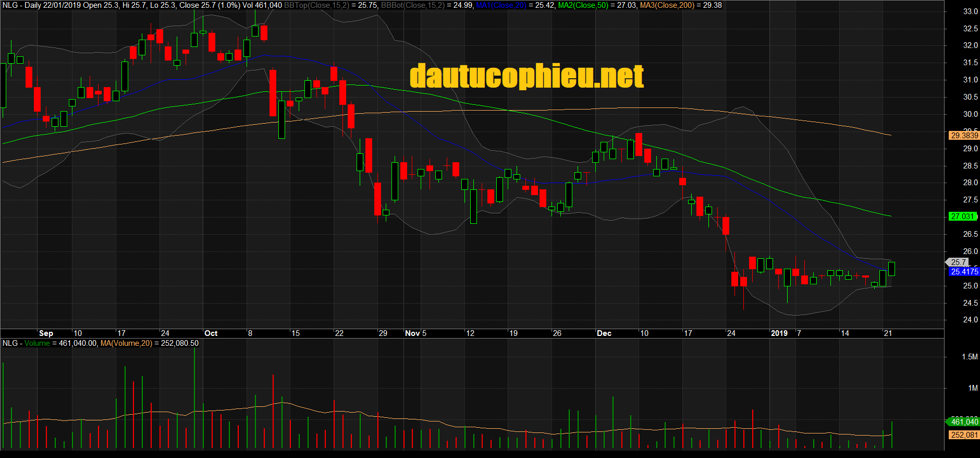
Task: Select the MA2(Close,50) indicator label
Action: [x=583, y=5]
